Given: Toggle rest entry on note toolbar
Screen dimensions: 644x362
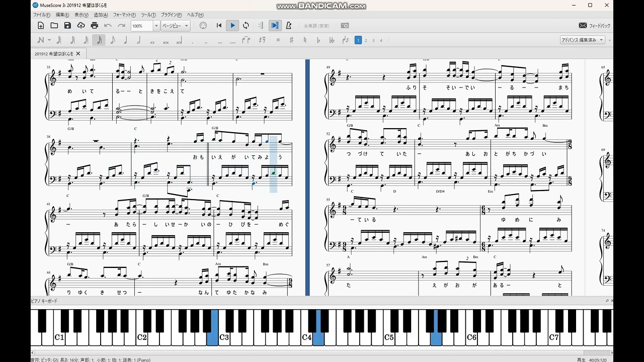Looking at the screenshot, I should coord(262,40).
